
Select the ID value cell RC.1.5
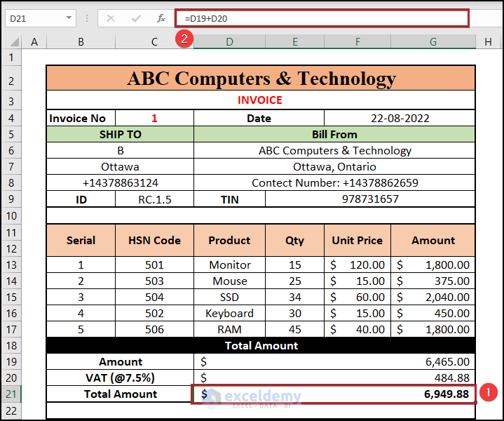point(155,199)
